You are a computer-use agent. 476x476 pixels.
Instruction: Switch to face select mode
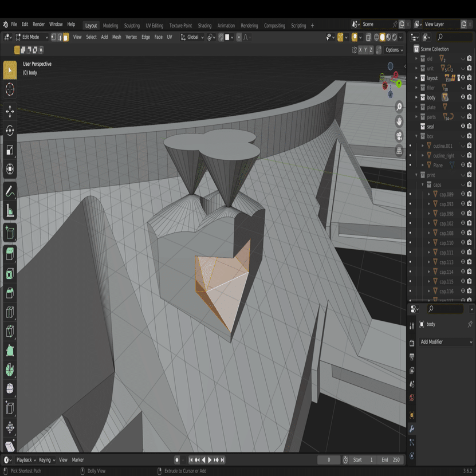[x=66, y=37]
